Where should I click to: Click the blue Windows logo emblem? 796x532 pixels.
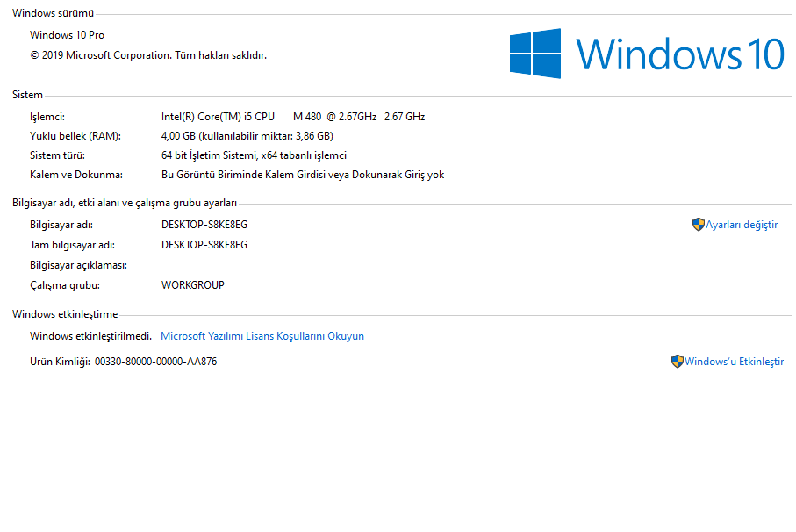click(534, 54)
